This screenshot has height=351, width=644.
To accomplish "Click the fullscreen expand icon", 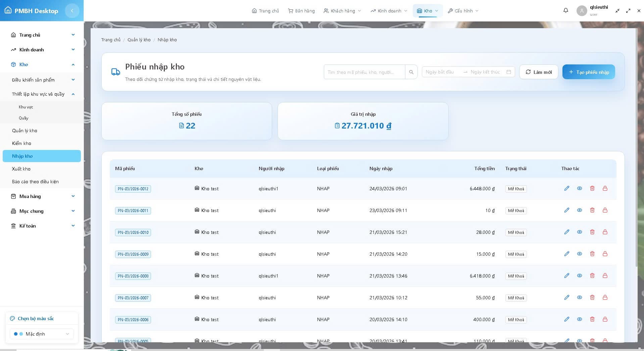I will tap(628, 10).
